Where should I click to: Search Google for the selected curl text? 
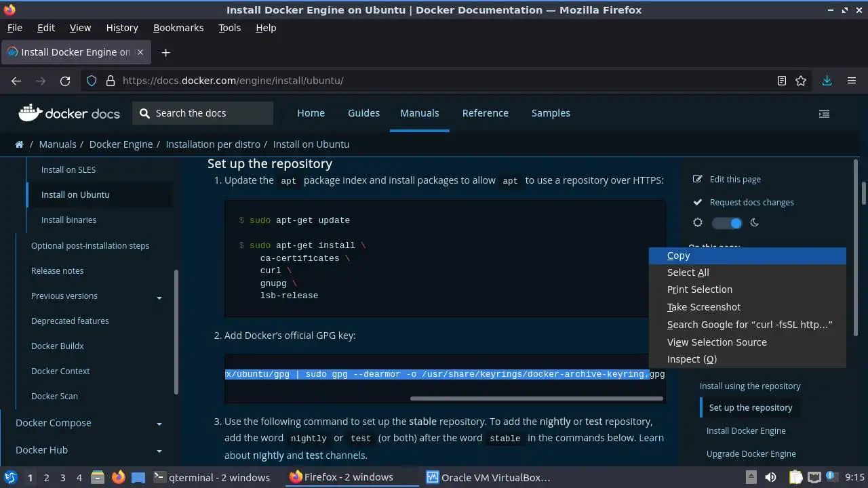click(x=747, y=325)
